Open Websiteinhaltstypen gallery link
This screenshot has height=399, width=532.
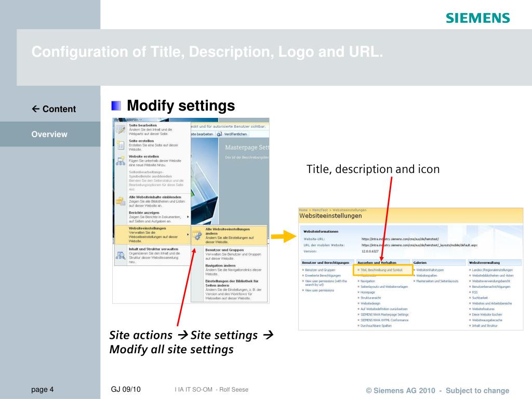(x=430, y=270)
